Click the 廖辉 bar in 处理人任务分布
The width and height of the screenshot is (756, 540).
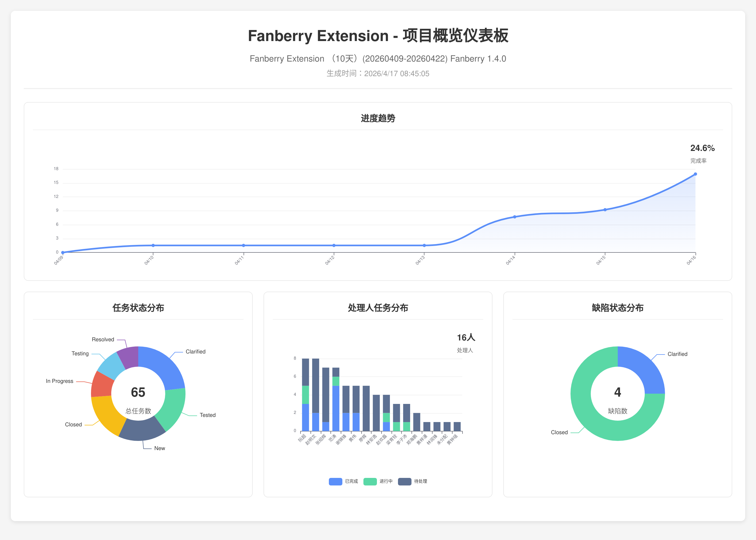366,408
